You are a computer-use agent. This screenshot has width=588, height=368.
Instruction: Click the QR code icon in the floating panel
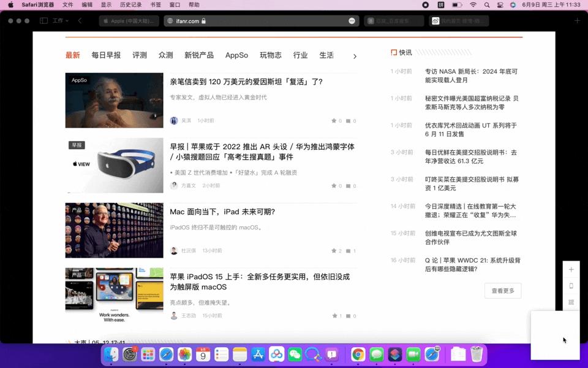tap(571, 302)
